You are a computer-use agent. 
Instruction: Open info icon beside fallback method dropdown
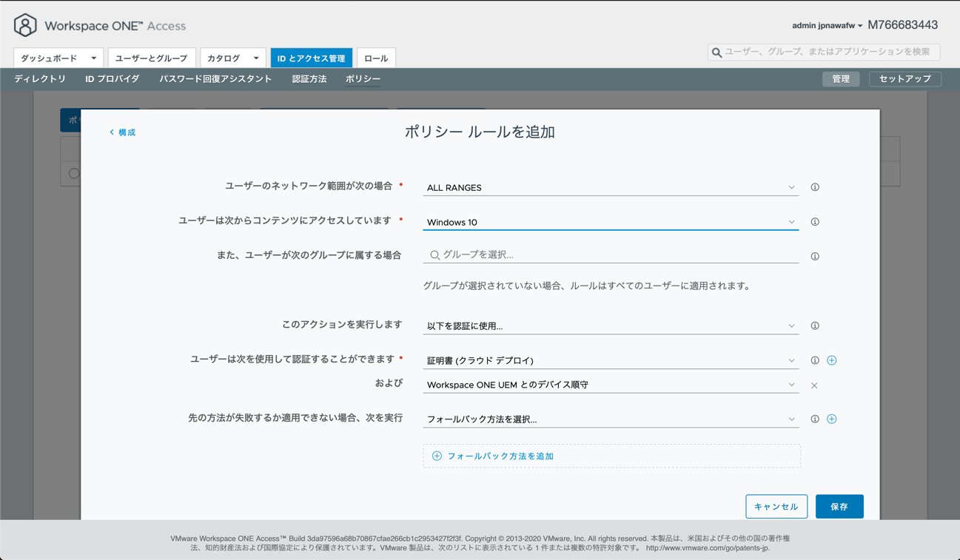pos(815,419)
